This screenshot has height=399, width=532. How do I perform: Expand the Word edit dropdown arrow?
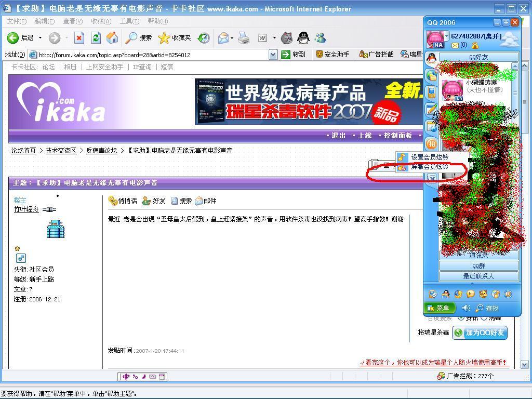pos(274,37)
